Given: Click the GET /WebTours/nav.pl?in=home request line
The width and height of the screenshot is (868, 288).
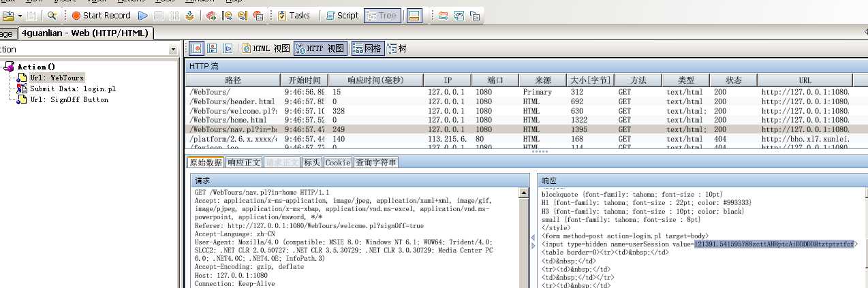Looking at the screenshot, I should coord(262,193).
